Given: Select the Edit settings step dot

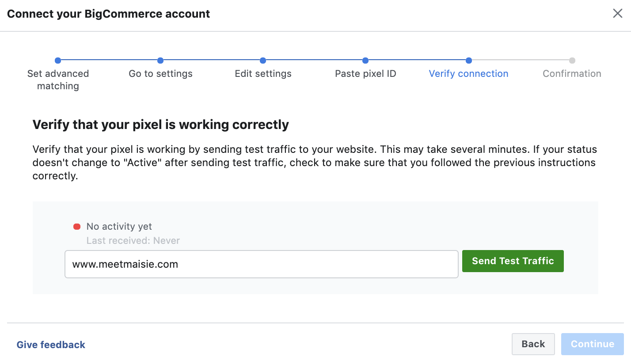Looking at the screenshot, I should (263, 61).
